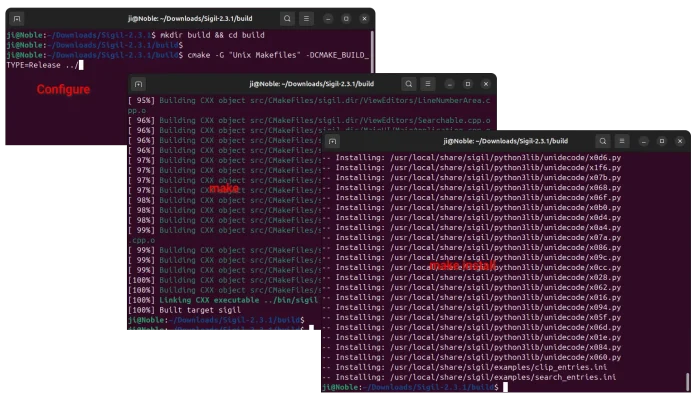The image size is (700, 397).
Task: Open search in make install terminal
Action: point(603,141)
